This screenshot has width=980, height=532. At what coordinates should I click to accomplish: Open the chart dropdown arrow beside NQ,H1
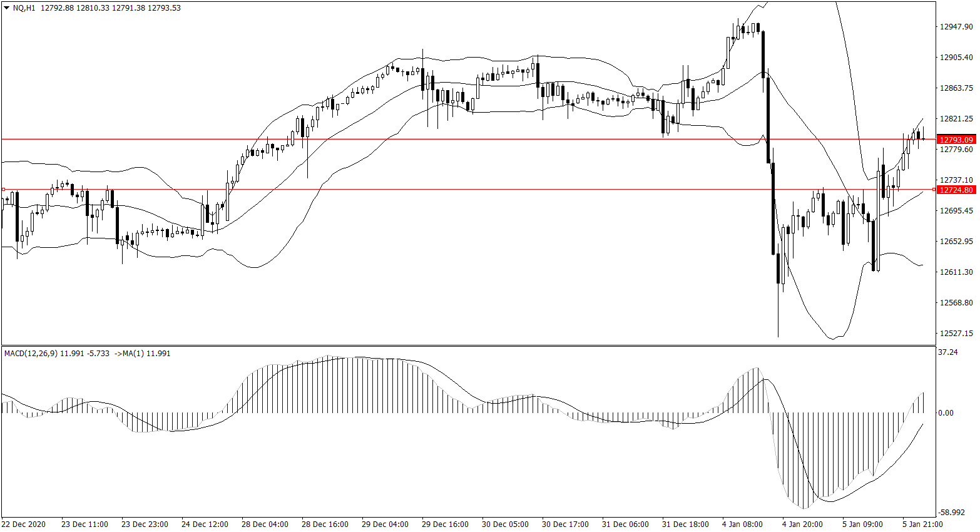(6, 8)
